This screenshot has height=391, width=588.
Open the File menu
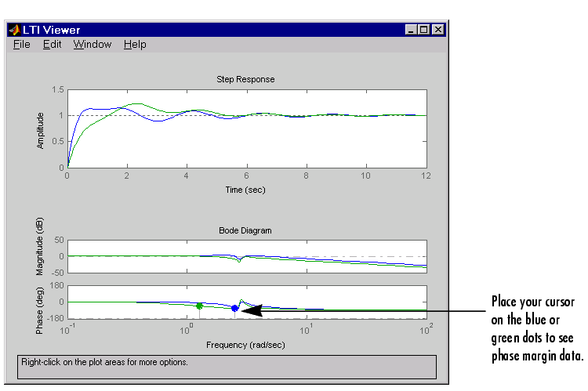[21, 44]
